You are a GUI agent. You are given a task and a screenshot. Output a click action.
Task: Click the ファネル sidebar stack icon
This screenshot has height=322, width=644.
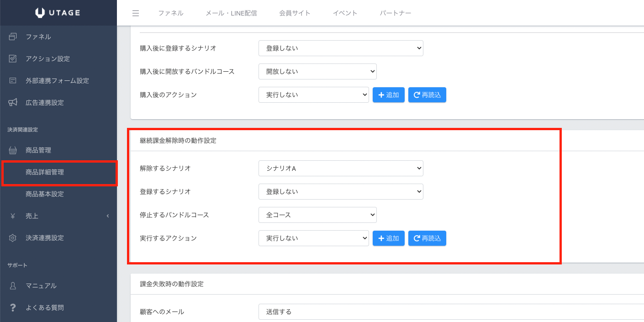13,37
